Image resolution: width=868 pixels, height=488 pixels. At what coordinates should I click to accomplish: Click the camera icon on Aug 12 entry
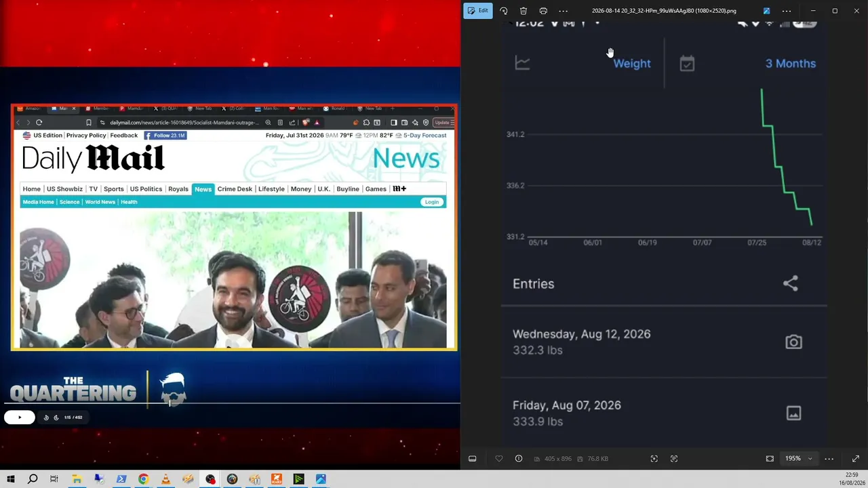coord(793,342)
